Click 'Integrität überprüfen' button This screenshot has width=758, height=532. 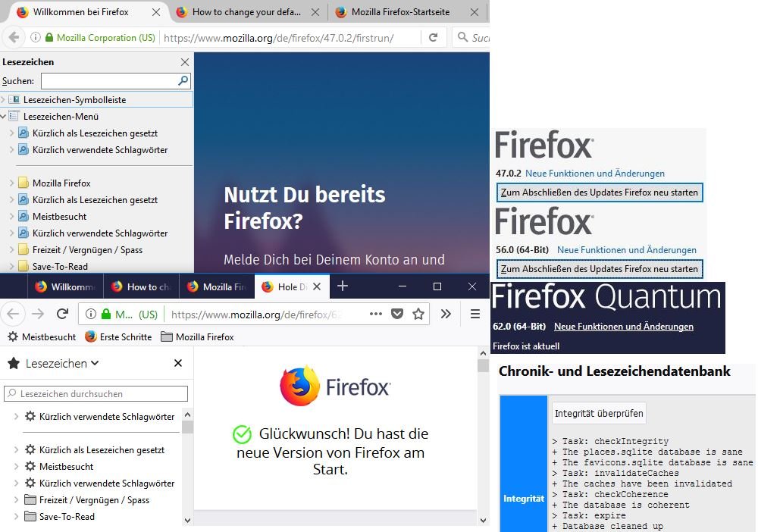point(599,413)
